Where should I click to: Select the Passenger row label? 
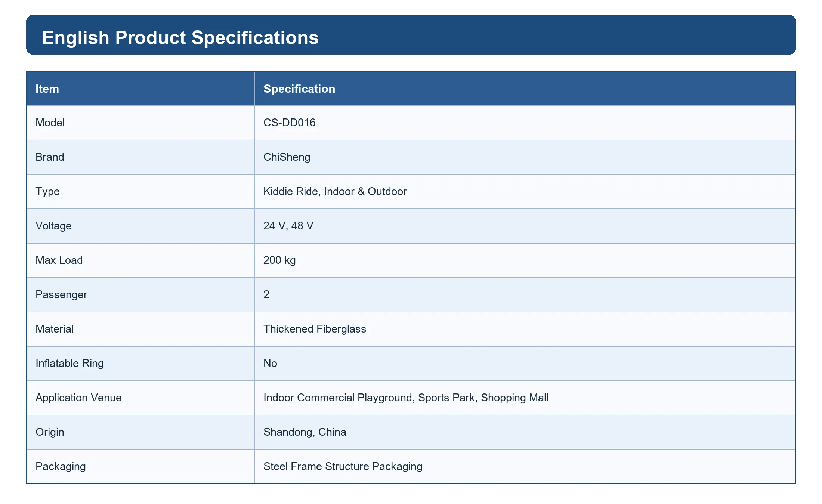pyautogui.click(x=61, y=295)
